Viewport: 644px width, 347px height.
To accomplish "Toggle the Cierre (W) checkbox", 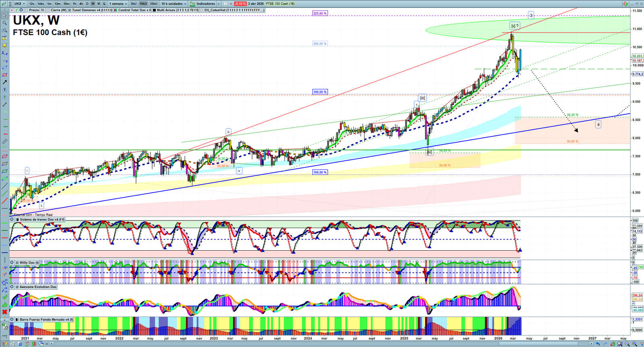I will pos(48,10).
